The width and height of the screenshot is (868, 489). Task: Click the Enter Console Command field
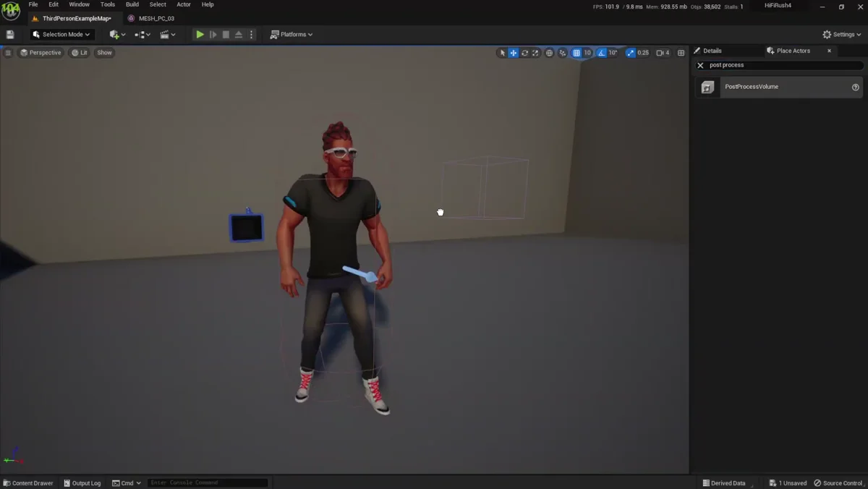pyautogui.click(x=208, y=482)
